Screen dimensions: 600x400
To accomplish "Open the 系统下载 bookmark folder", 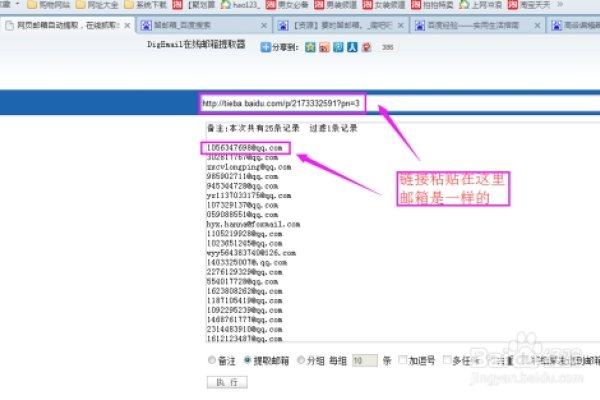I will [x=146, y=5].
